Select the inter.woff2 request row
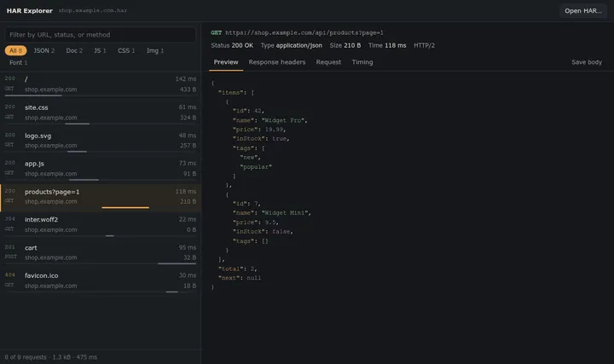 pyautogui.click(x=101, y=225)
